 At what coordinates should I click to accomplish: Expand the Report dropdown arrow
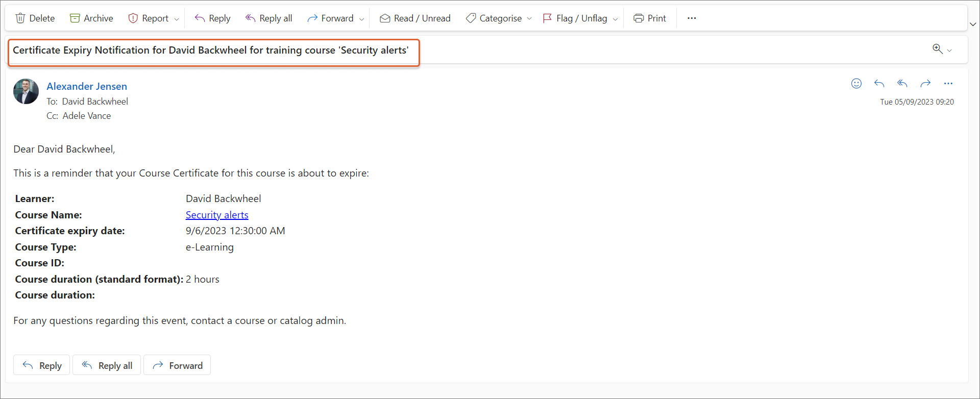pos(177,19)
